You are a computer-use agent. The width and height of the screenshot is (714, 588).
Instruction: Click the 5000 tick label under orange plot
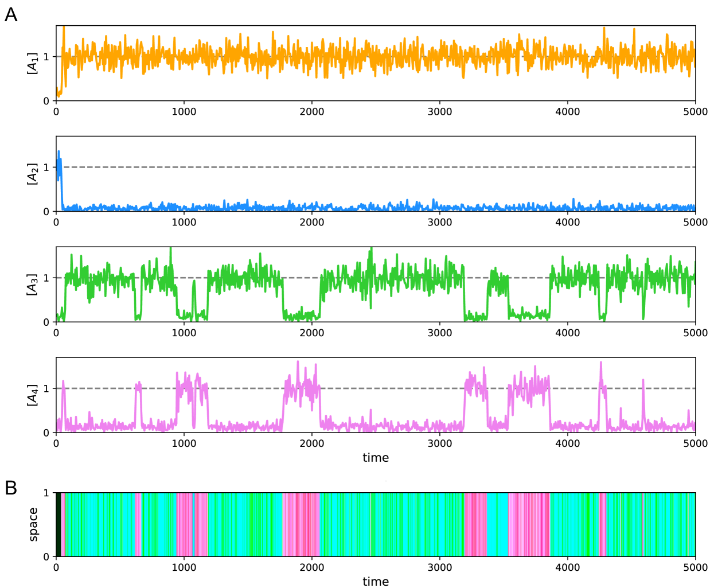click(695, 112)
